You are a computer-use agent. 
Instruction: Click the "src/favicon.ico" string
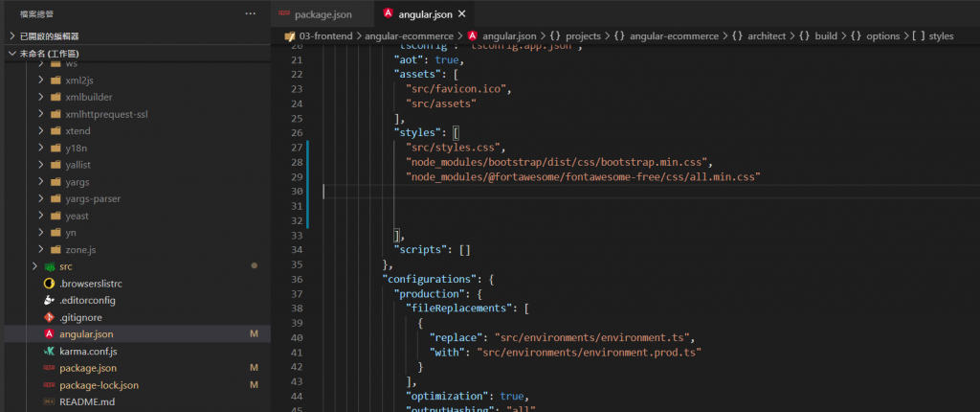457,88
